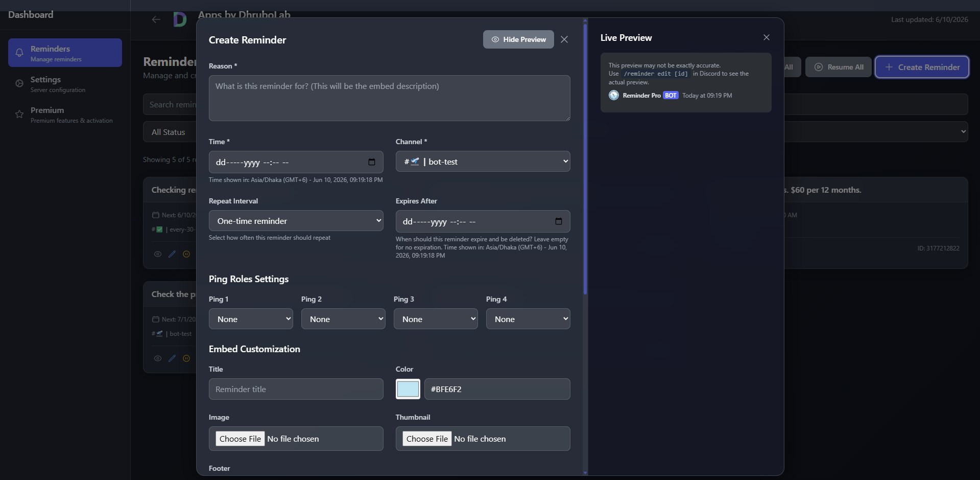The image size is (980, 480).
Task: Click the DhruboLab D logo
Action: (x=180, y=19)
